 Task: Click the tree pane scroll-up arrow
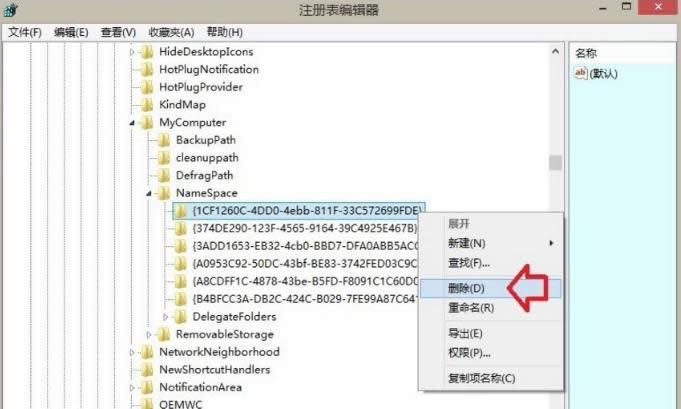tap(555, 52)
